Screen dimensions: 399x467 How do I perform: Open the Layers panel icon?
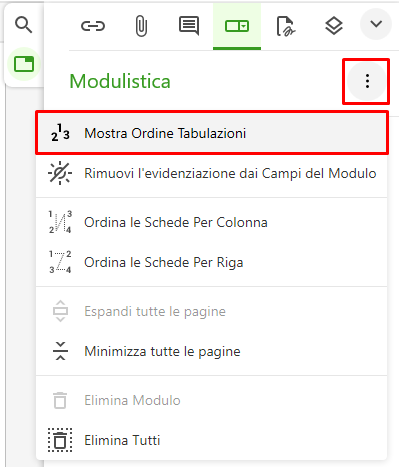coord(334,26)
